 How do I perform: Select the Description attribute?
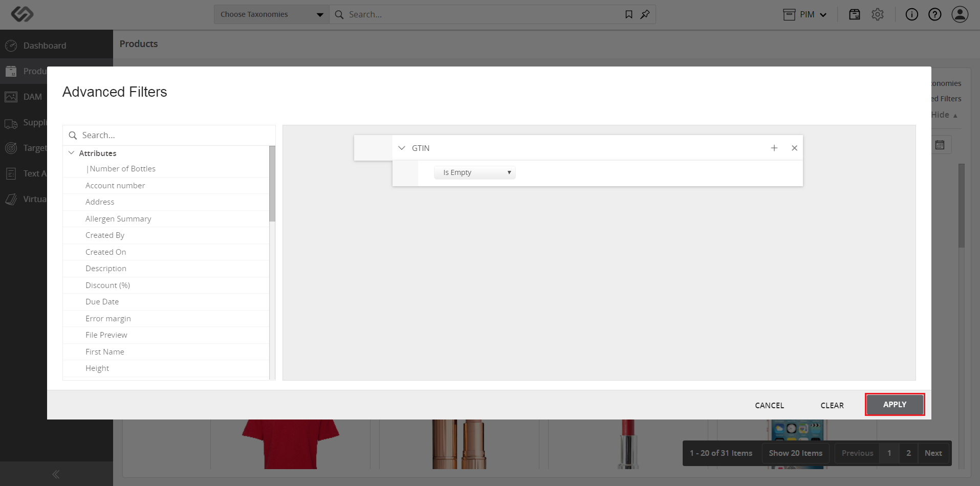pyautogui.click(x=166, y=269)
